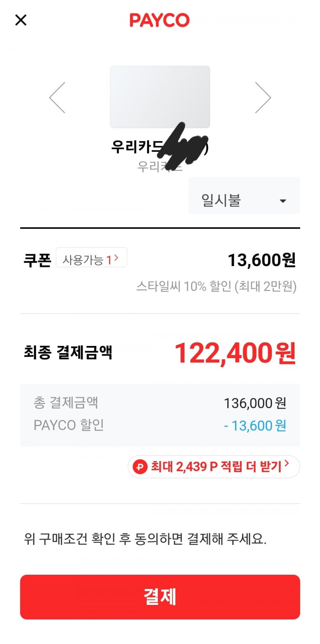Close the PAYCO payment screen

(21, 20)
